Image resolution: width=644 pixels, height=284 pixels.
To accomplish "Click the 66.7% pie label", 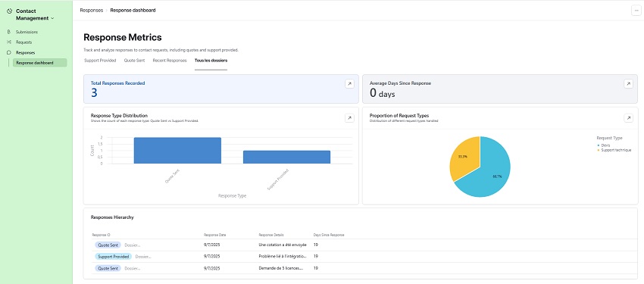I will [497, 176].
